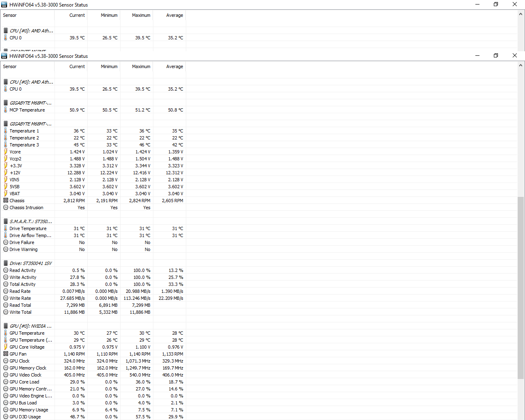Select the Temperature 3 sensor row
The image size is (525, 420).
(24, 145)
